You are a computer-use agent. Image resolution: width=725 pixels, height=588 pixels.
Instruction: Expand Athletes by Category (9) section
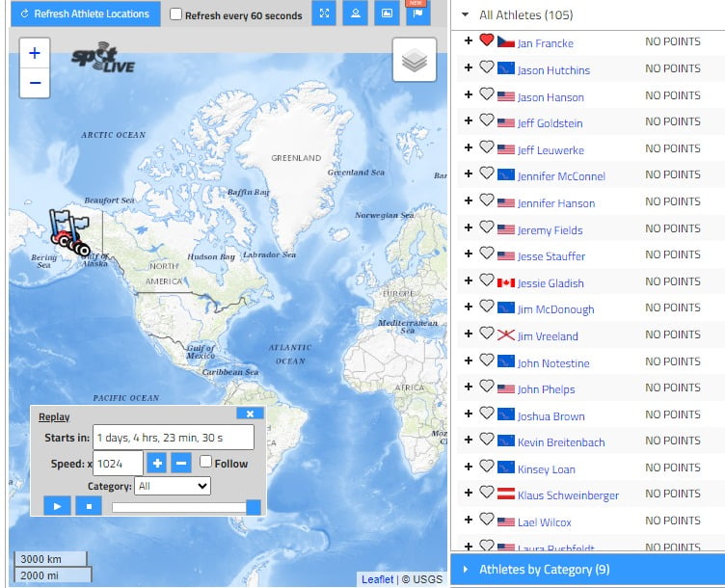(465, 570)
